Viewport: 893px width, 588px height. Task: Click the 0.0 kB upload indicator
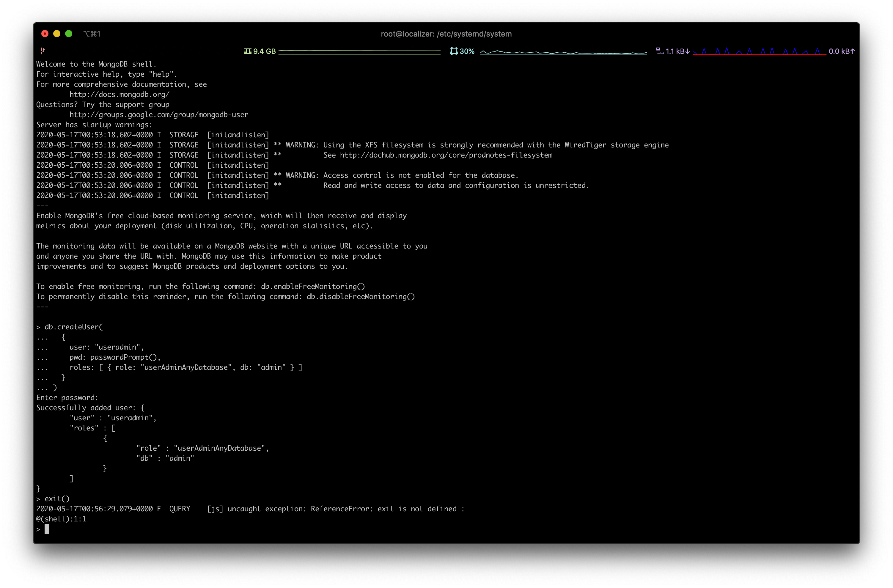coord(842,51)
